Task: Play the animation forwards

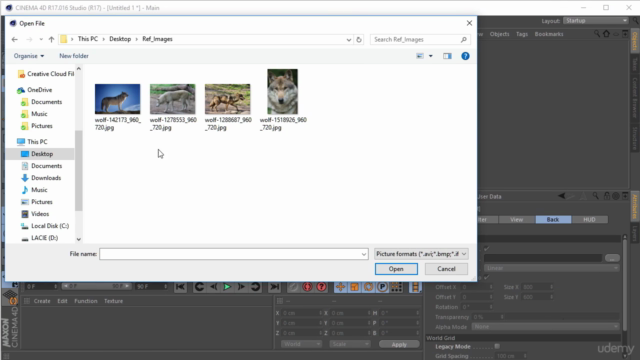Action: pyautogui.click(x=227, y=287)
